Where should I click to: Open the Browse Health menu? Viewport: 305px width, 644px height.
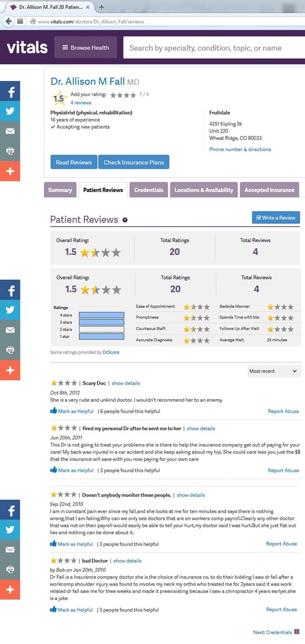[85, 48]
